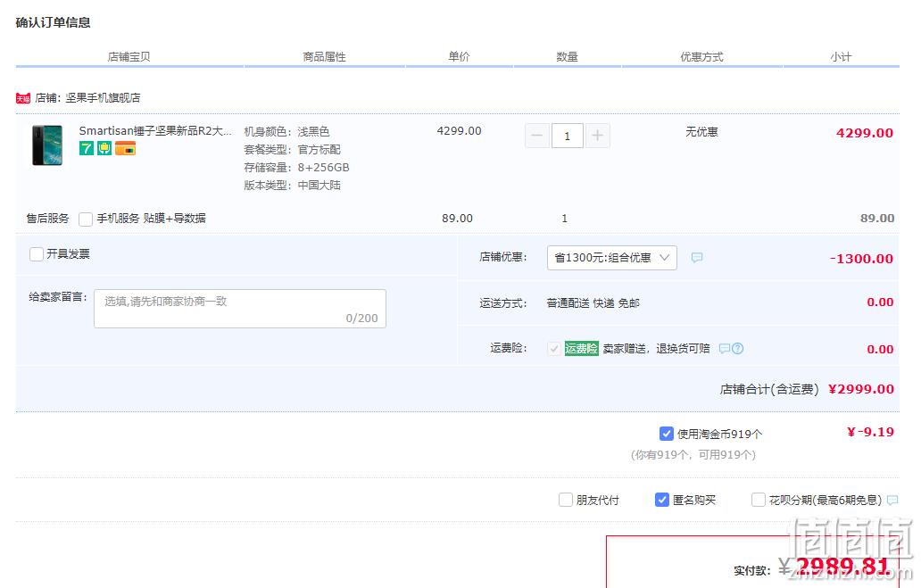
Task: Enable the 朋友代付 checkbox
Action: point(566,500)
